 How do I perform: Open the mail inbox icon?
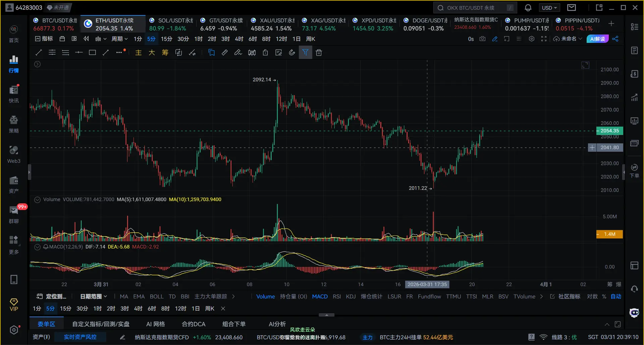click(x=572, y=8)
